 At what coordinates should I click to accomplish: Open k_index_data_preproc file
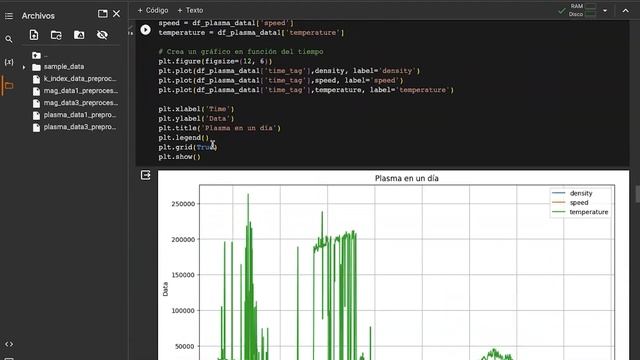tap(80, 79)
